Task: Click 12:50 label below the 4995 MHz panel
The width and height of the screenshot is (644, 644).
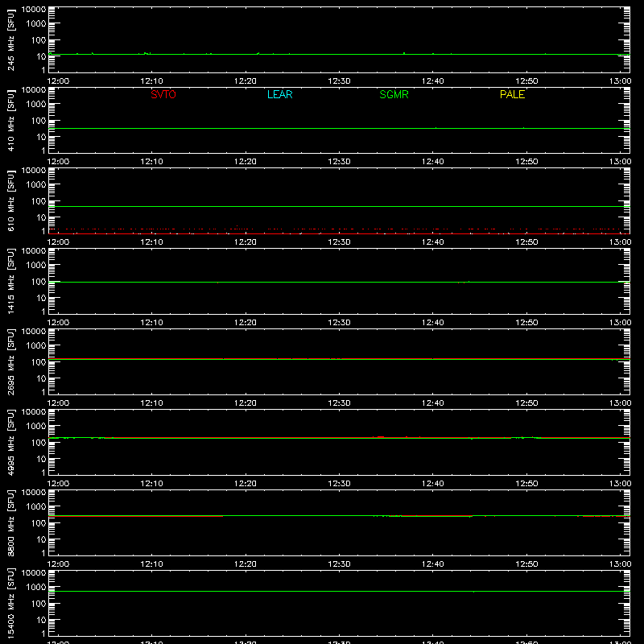Action: [526, 484]
